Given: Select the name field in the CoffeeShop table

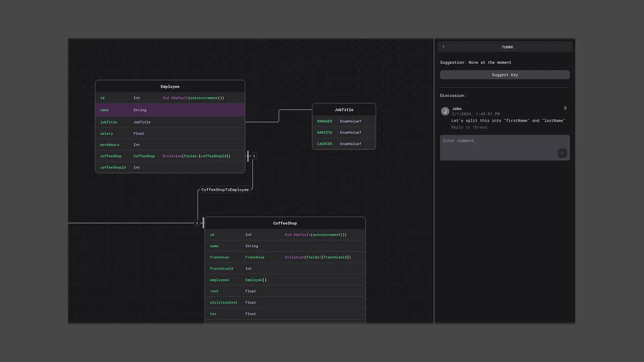Looking at the screenshot, I should coord(285,246).
